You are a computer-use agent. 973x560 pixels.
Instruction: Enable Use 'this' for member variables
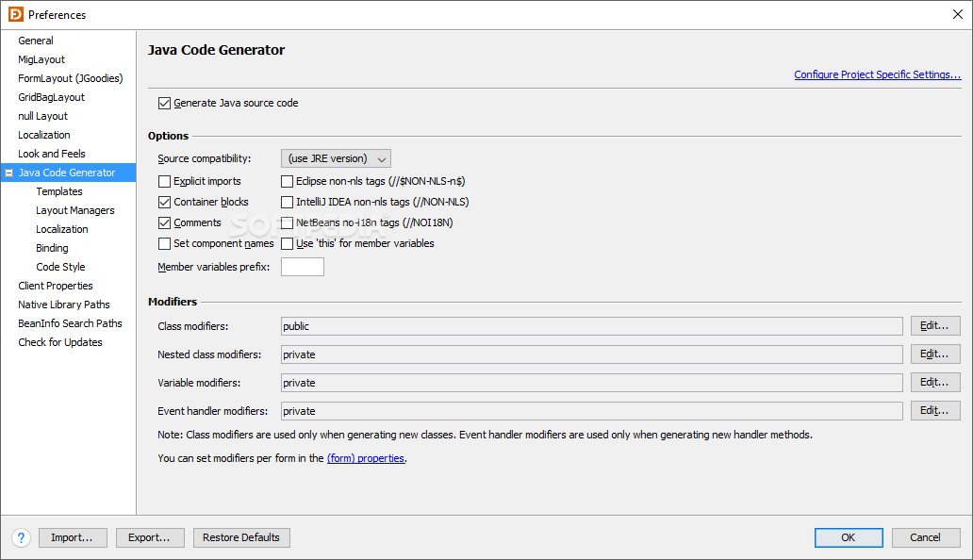[287, 244]
